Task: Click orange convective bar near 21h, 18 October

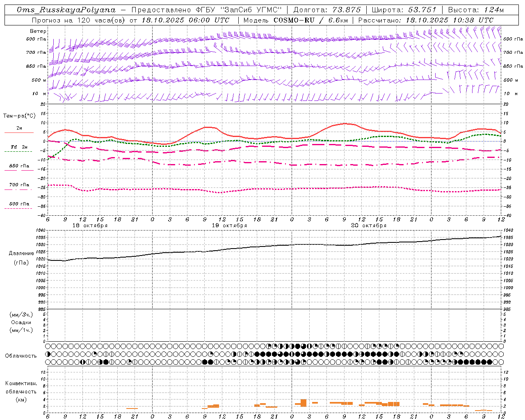Action: [x=132, y=409]
